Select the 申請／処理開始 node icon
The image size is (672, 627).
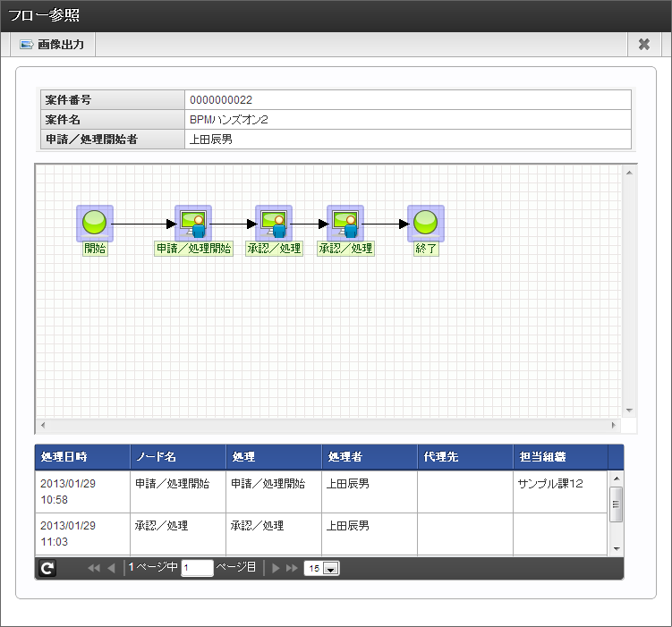point(193,224)
